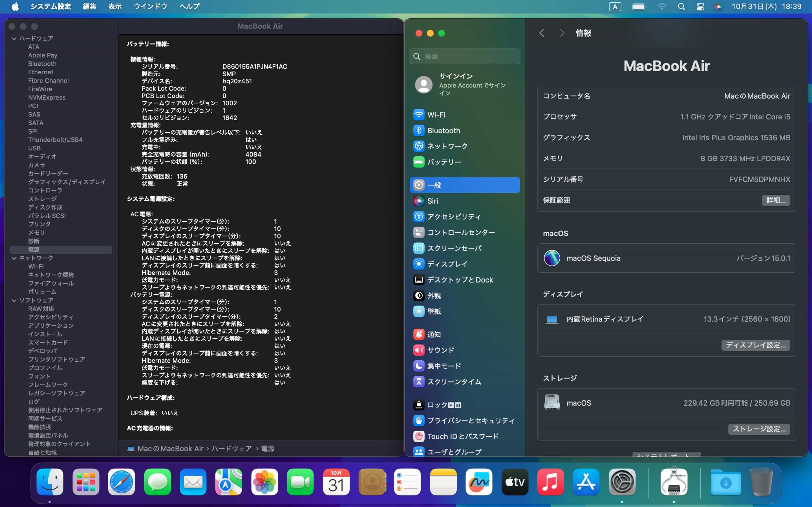Collapse the ソフトウェア tree section
The image size is (812, 507).
click(14, 301)
